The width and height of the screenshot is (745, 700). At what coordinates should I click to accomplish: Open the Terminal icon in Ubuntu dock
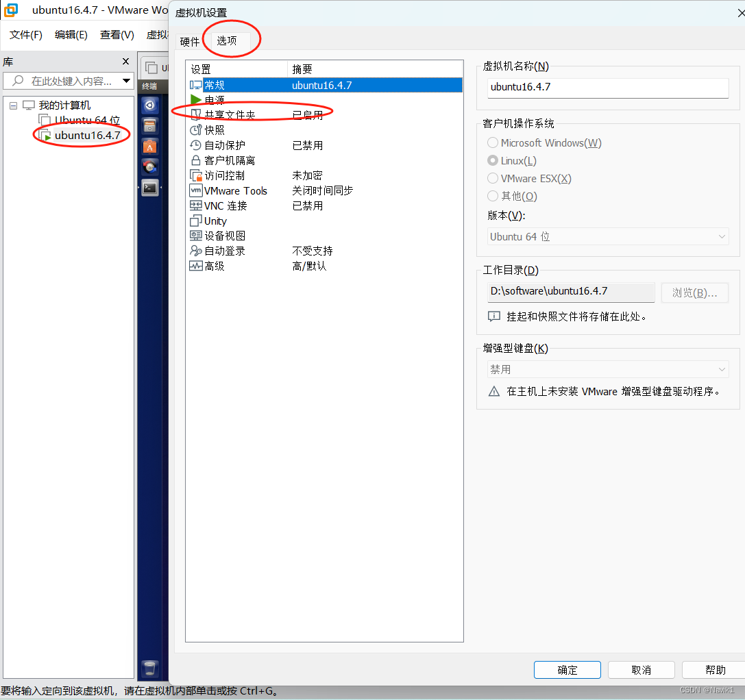point(150,188)
